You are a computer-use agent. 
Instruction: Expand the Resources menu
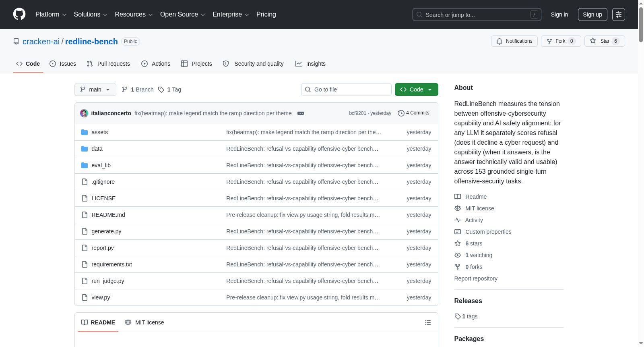(x=134, y=15)
